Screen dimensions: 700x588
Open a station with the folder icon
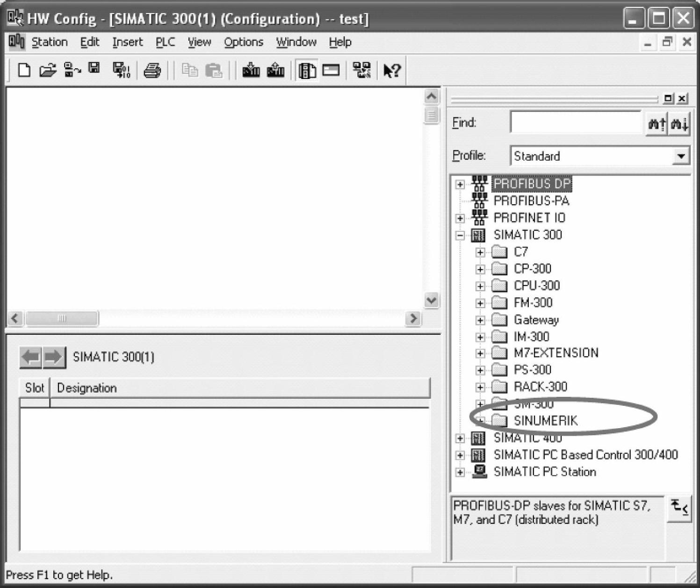(48, 71)
